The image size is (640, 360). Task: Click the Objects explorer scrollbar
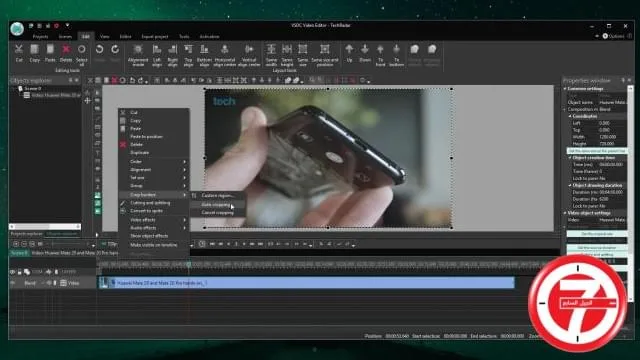[x=45, y=227]
